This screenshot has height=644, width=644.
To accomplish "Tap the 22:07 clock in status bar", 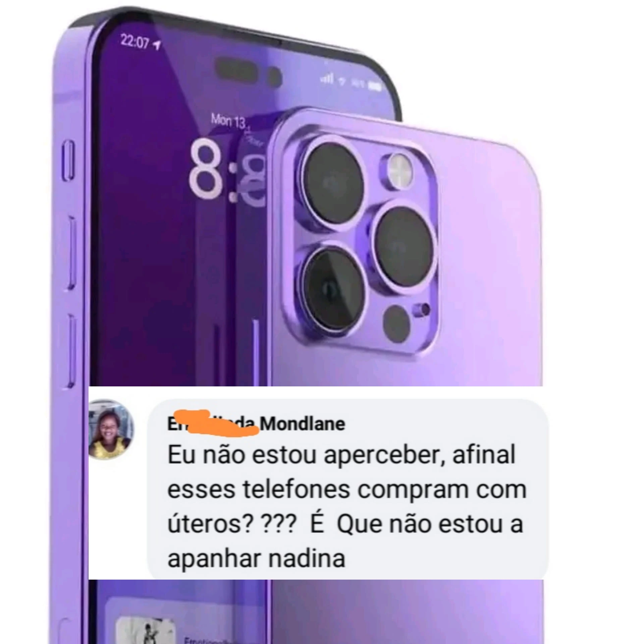I will 135,42.
